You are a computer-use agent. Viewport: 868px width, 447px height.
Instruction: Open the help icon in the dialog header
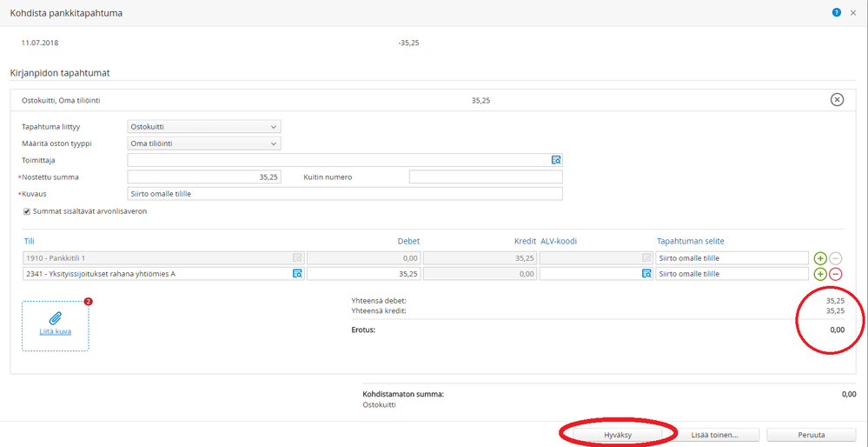coord(837,12)
